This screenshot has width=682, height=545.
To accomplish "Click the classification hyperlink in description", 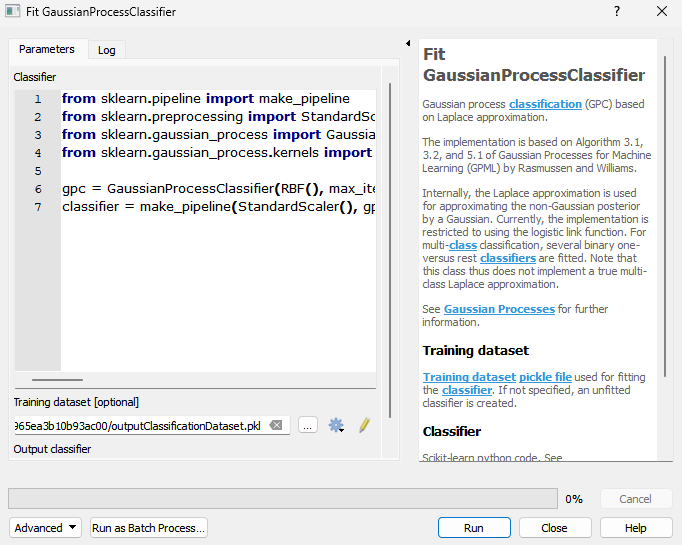I will [545, 104].
